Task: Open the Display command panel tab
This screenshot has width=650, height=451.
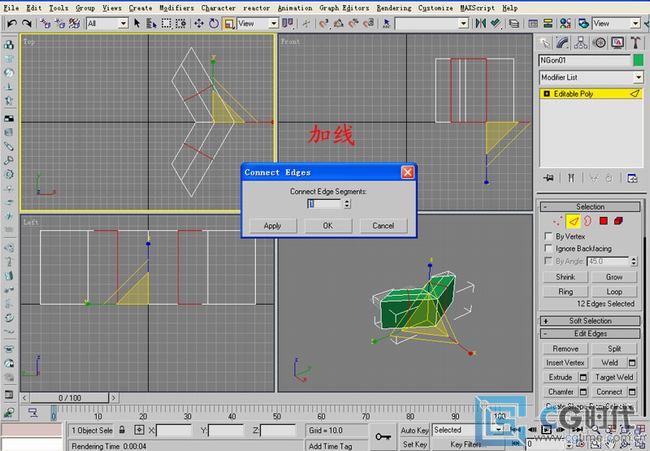Action: tap(617, 43)
